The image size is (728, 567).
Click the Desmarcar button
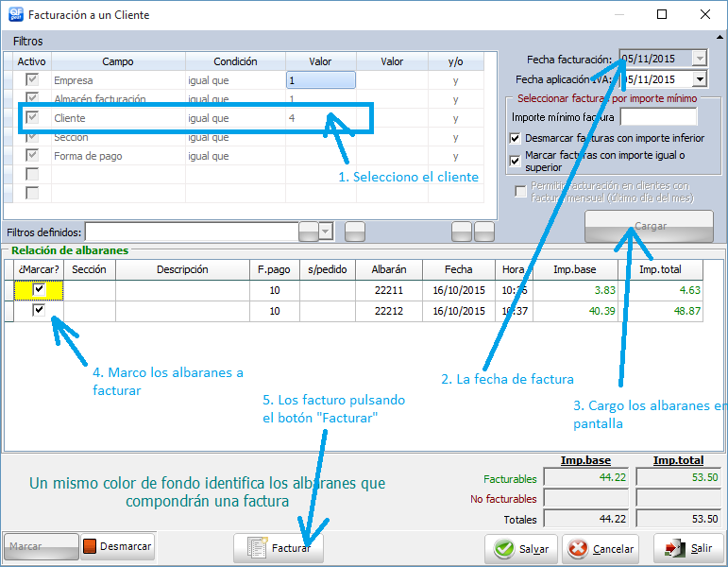[x=117, y=546]
